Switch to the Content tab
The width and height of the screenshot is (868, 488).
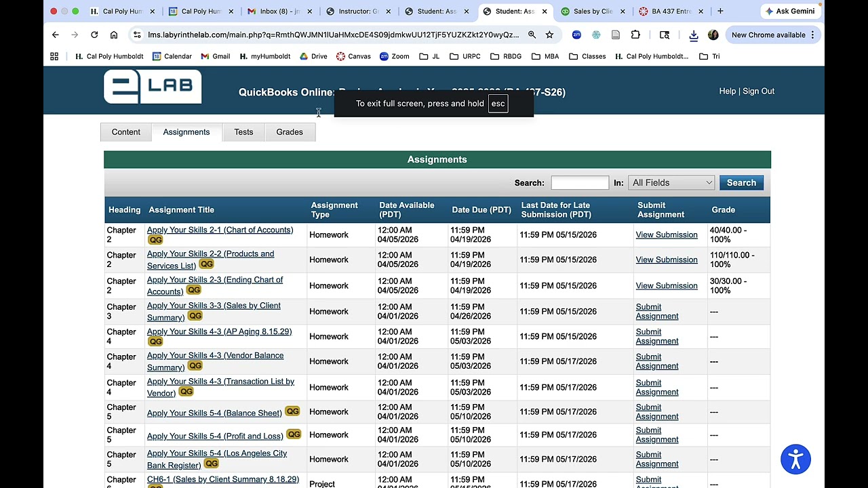126,132
